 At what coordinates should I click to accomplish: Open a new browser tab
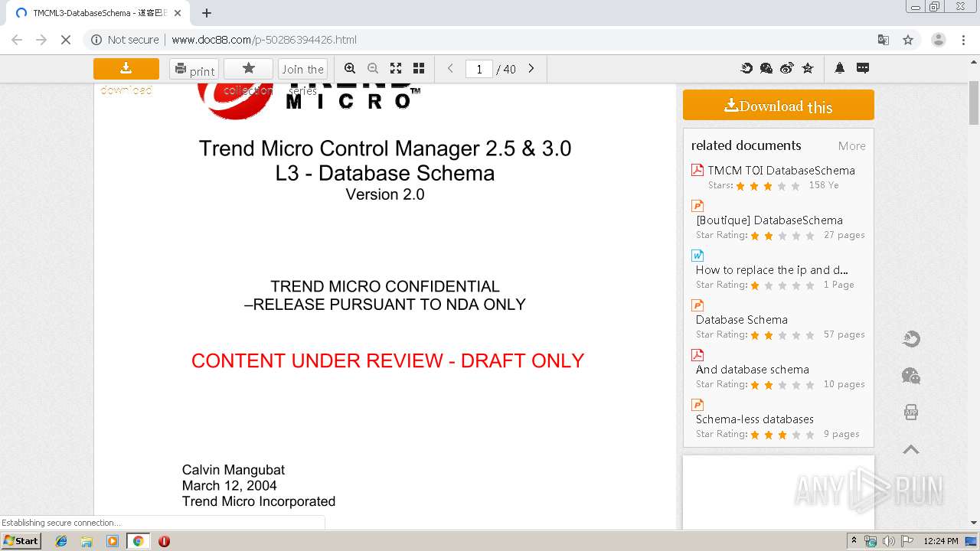[207, 13]
